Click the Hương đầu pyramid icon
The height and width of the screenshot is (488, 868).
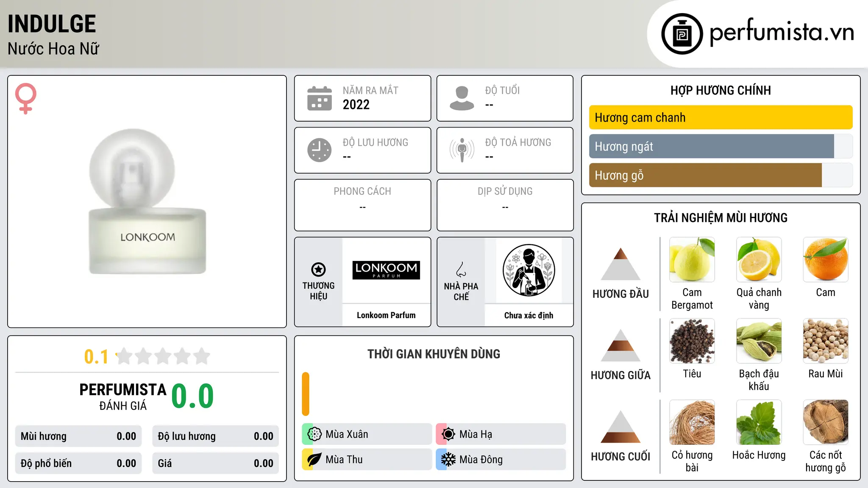(x=620, y=264)
